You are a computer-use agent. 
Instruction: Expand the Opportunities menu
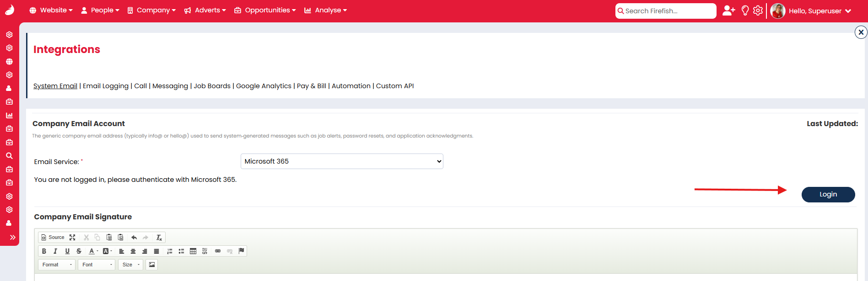tap(265, 10)
